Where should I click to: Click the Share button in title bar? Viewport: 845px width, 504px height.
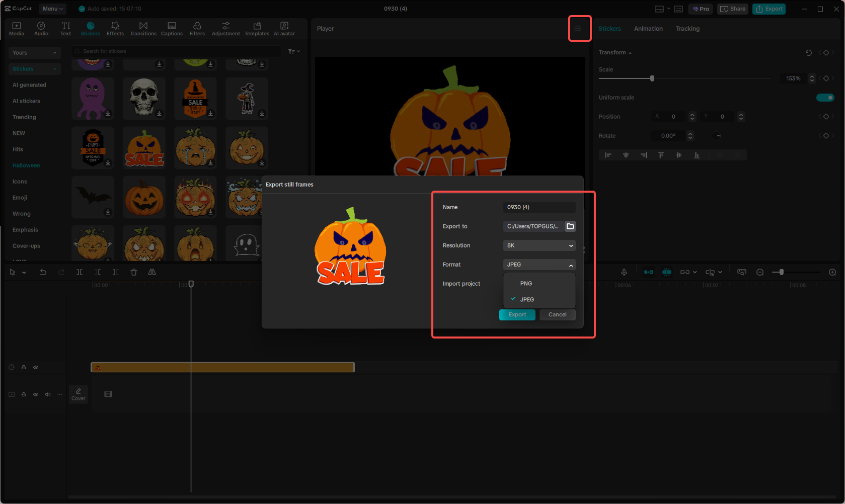point(733,9)
